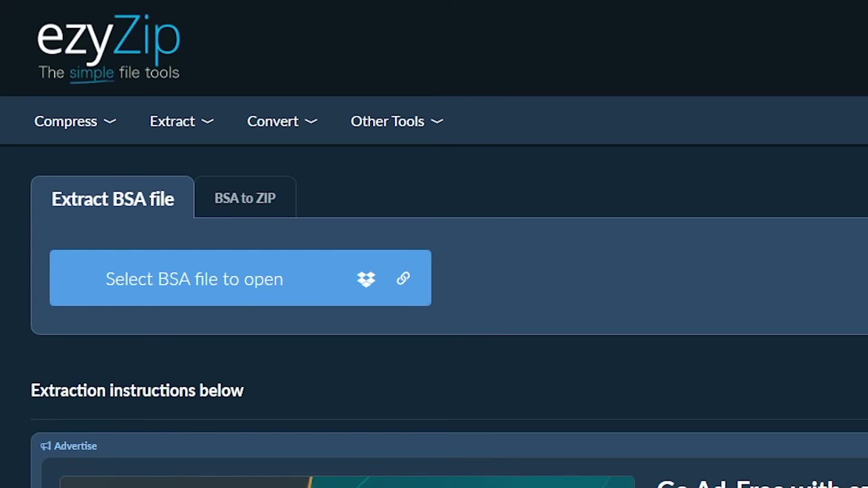Click the 'The simple file tools' tagline
The height and width of the screenshot is (488, 868).
click(109, 73)
